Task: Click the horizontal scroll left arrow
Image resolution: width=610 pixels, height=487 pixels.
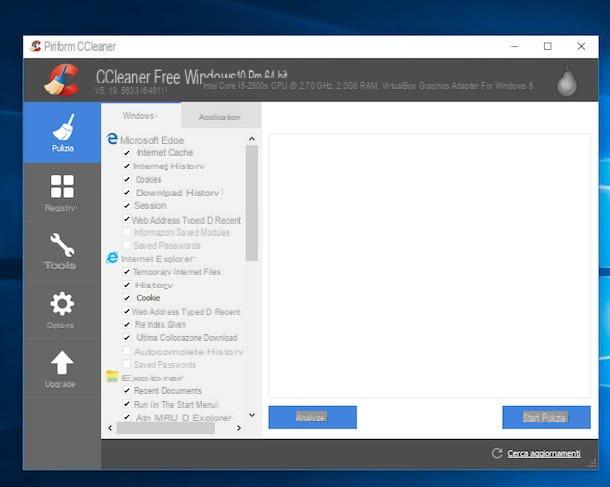Action: tap(110, 428)
